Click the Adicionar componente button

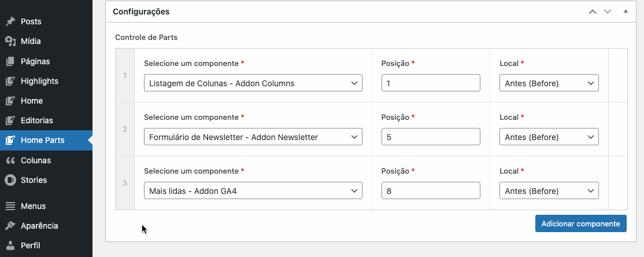581,223
